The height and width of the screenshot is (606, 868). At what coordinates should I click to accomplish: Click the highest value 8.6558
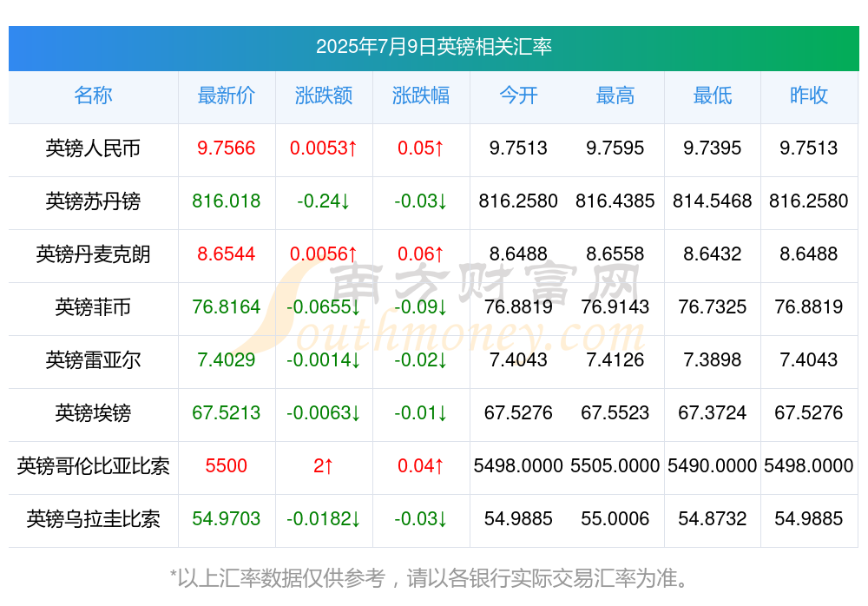click(x=615, y=254)
